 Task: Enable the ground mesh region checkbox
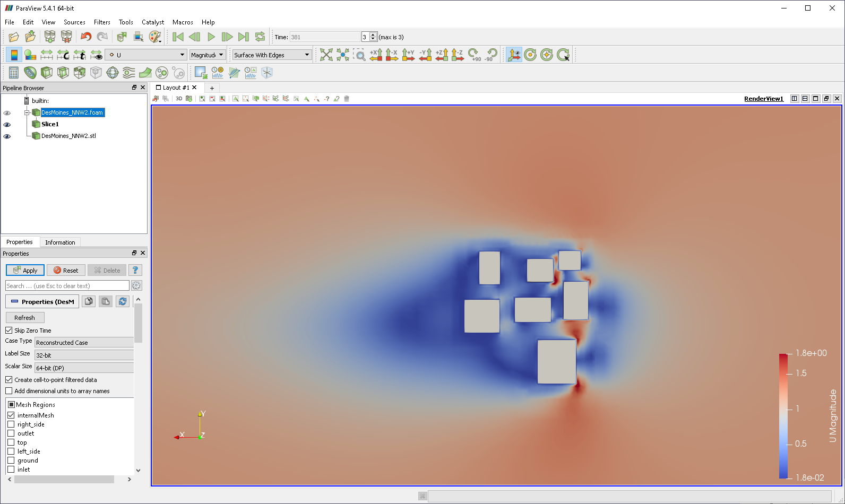(x=11, y=460)
